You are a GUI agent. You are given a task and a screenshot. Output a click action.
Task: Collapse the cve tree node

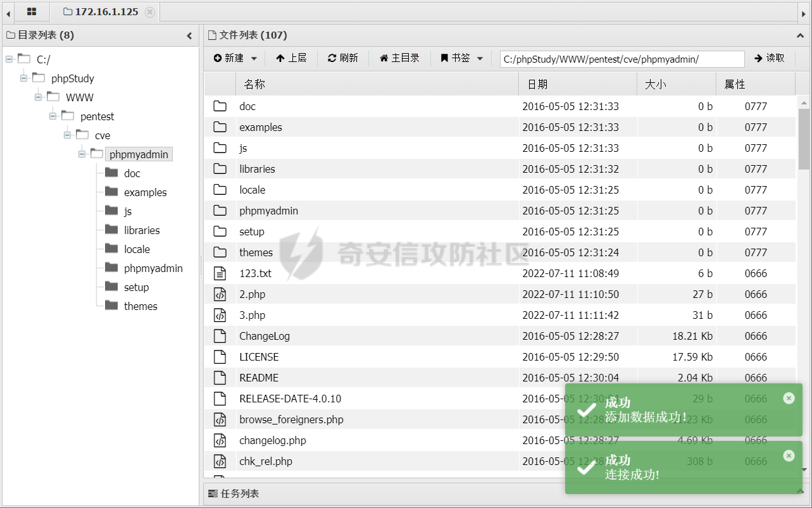point(68,135)
